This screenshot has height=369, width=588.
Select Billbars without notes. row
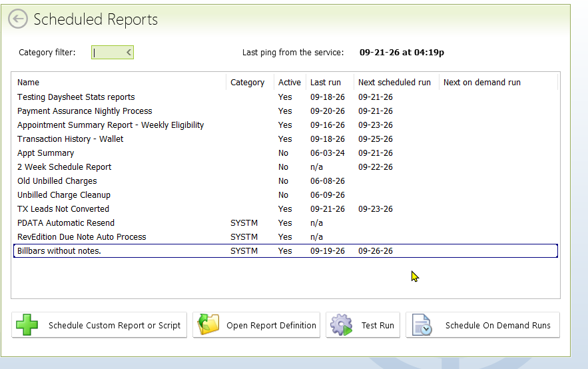tap(286, 251)
